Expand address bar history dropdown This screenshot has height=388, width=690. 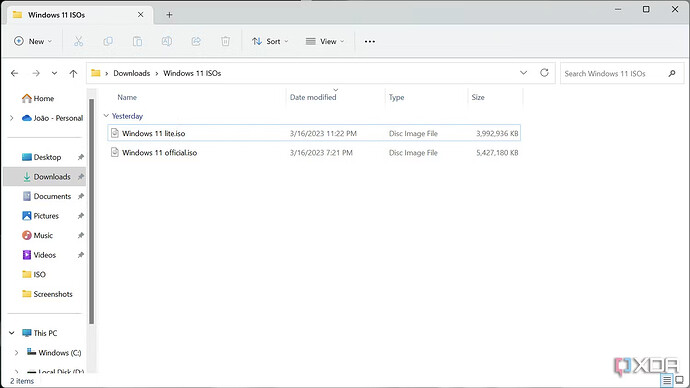point(523,73)
